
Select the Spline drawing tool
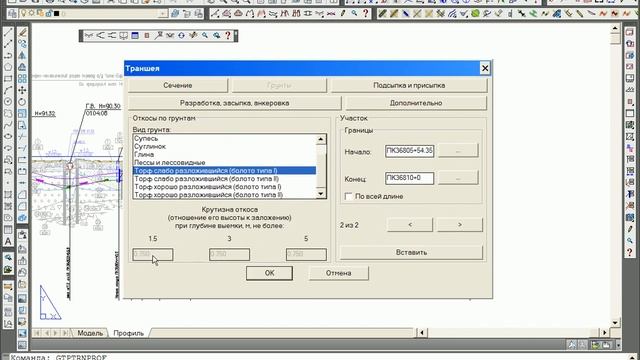[x=8, y=124]
